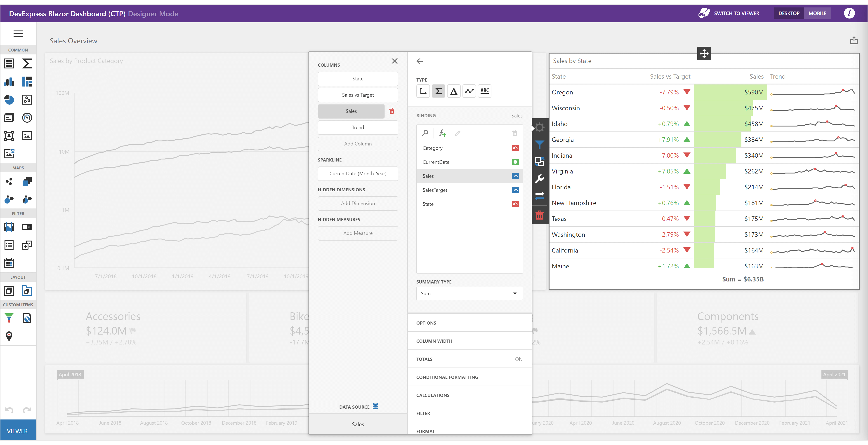Click the Add Dimension button
868x445 pixels.
(358, 203)
